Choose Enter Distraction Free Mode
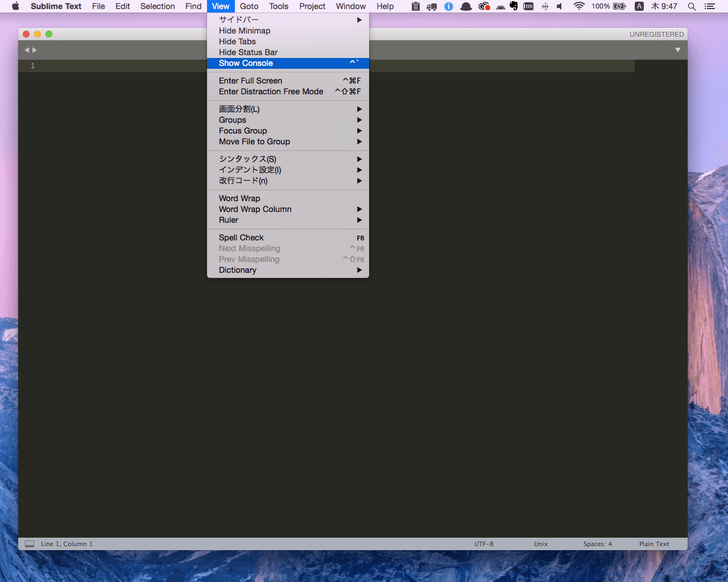728x582 pixels. (x=288, y=92)
